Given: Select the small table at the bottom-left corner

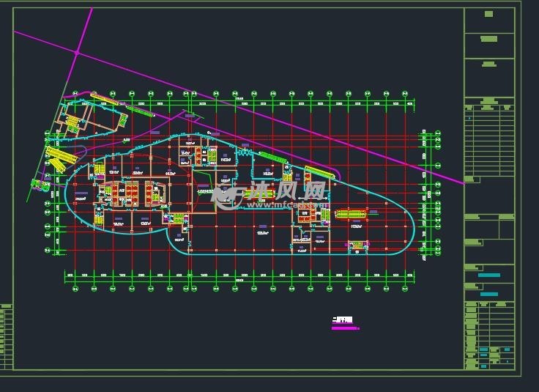Looking at the screenshot, I should pyautogui.click(x=6, y=337).
